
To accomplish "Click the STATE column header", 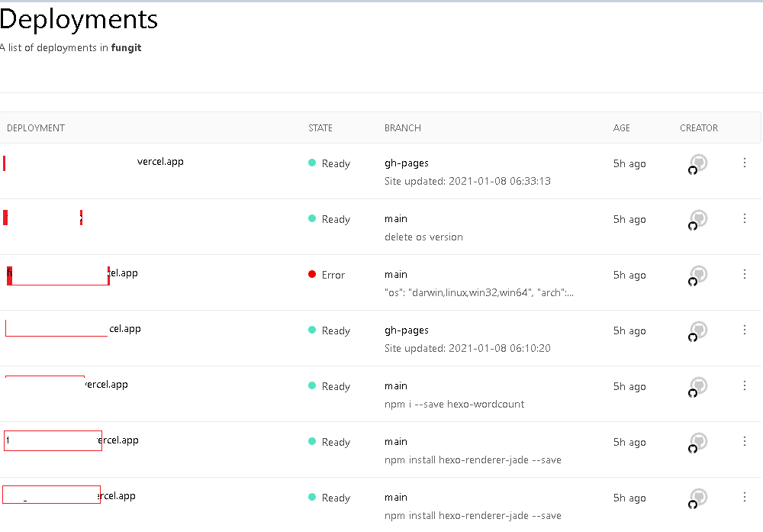I will click(x=320, y=128).
